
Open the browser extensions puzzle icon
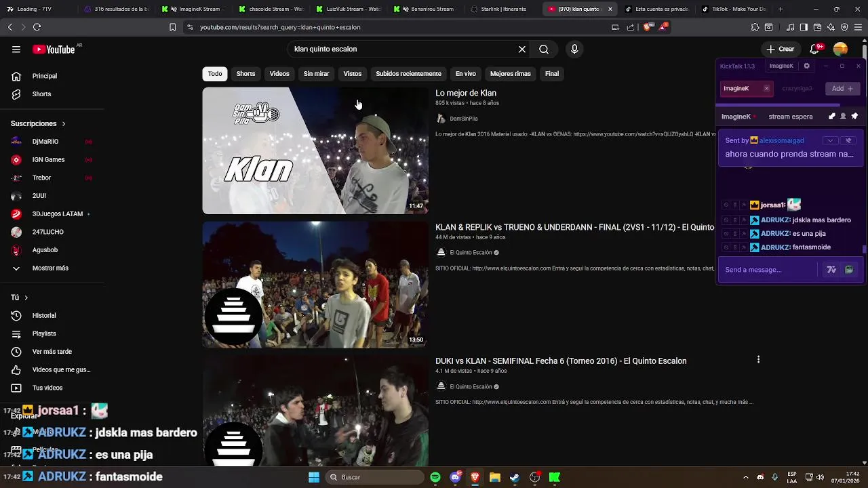[x=755, y=27]
